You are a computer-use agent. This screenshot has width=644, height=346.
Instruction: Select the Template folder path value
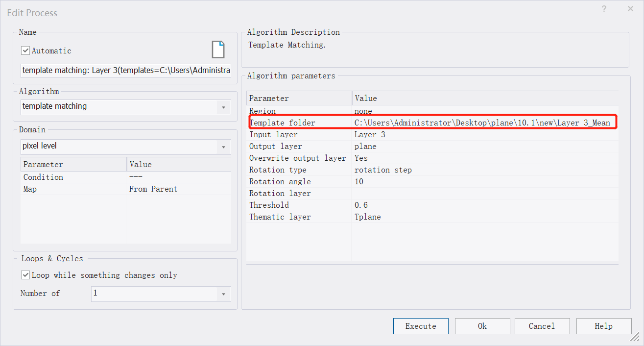coord(482,123)
